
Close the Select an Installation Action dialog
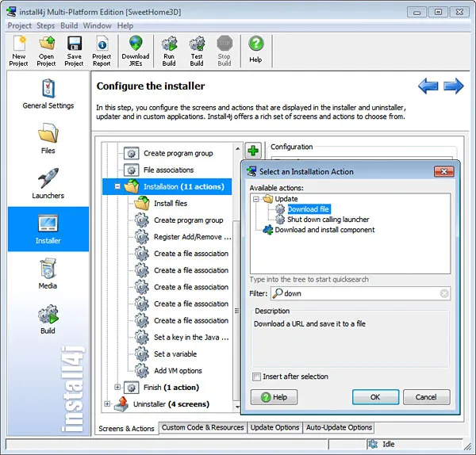[x=443, y=172]
